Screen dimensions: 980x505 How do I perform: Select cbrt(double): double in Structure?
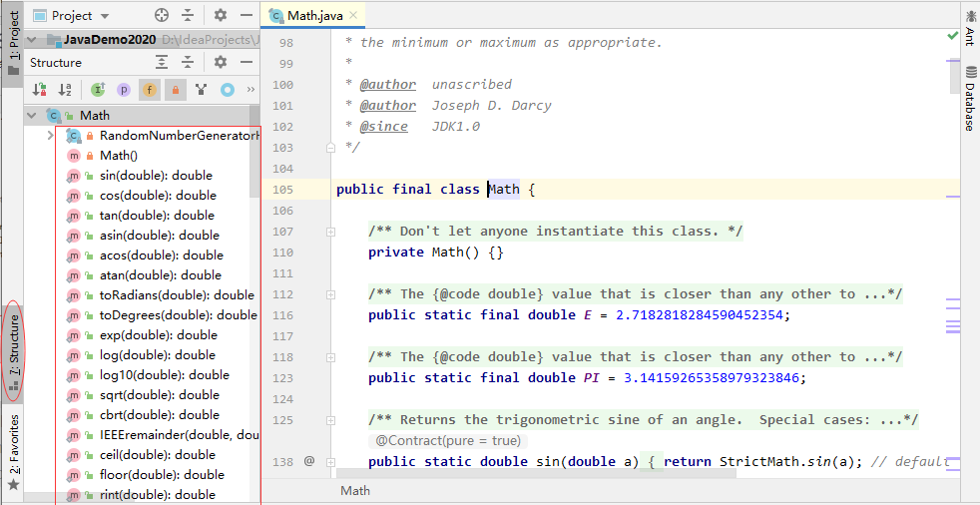coord(159,415)
